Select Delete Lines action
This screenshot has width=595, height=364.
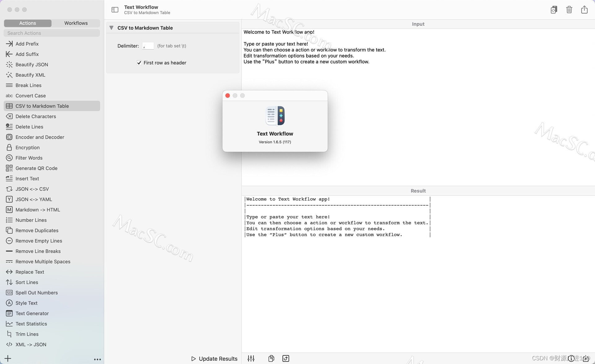(x=52, y=127)
